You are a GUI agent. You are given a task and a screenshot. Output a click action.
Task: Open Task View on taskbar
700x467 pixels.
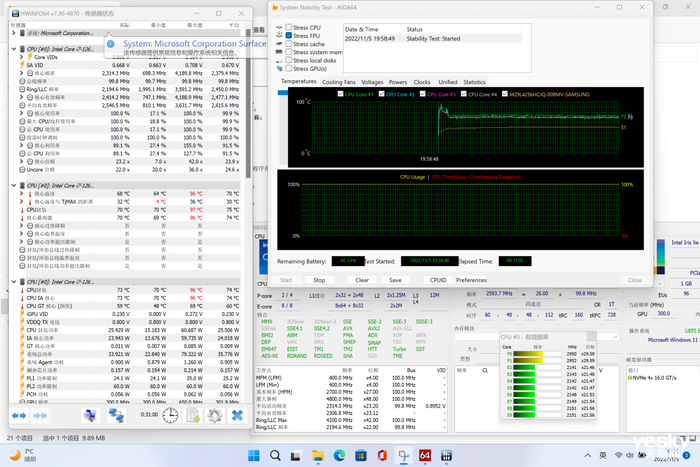(296, 455)
